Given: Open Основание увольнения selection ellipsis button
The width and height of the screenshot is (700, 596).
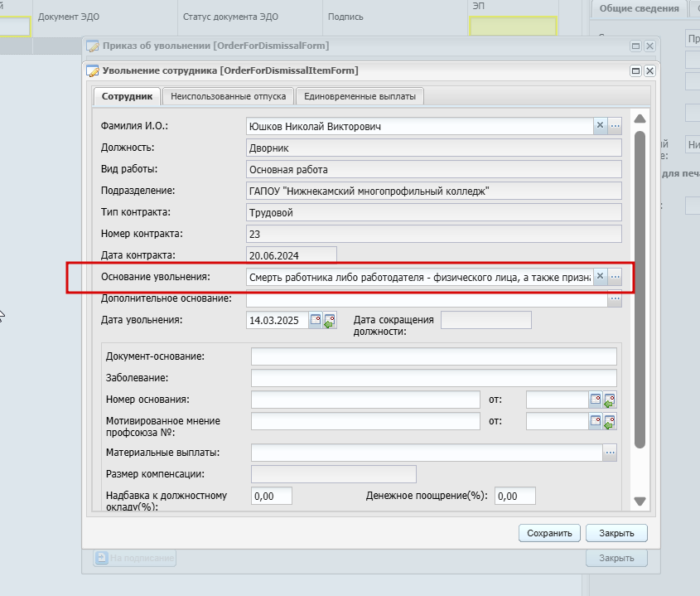Looking at the screenshot, I should pos(615,277).
